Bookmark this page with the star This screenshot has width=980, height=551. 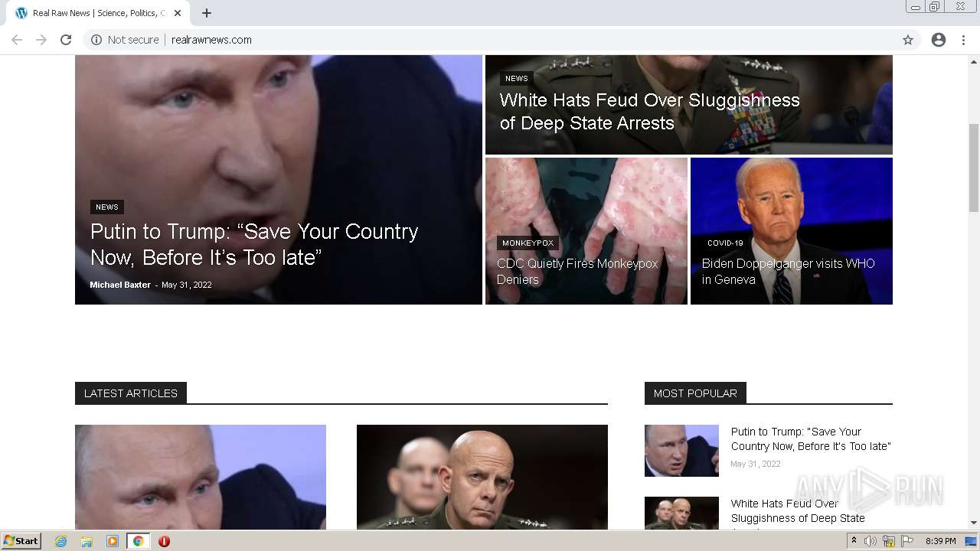click(908, 40)
